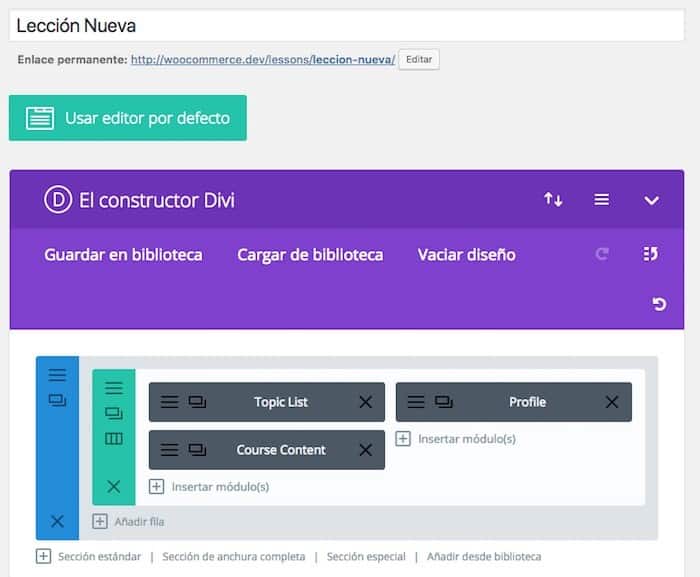Remove the Course Content module
Viewport: 700px width, 577px height.
click(x=366, y=450)
